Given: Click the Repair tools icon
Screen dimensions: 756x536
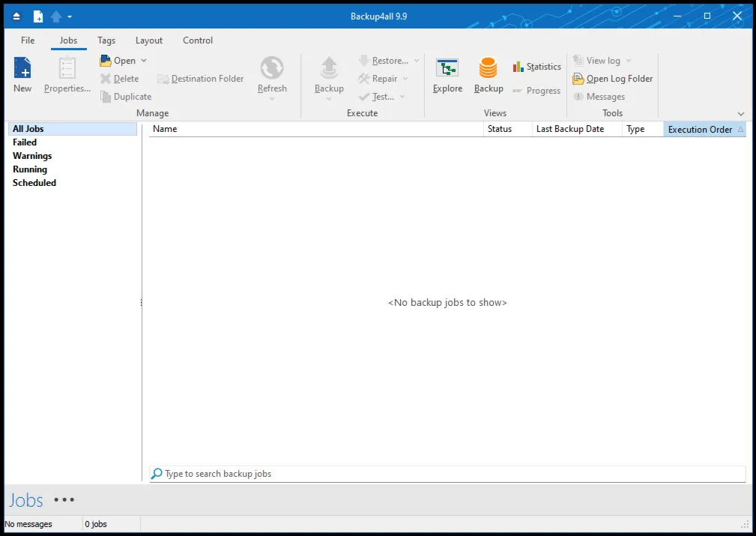Looking at the screenshot, I should [364, 79].
